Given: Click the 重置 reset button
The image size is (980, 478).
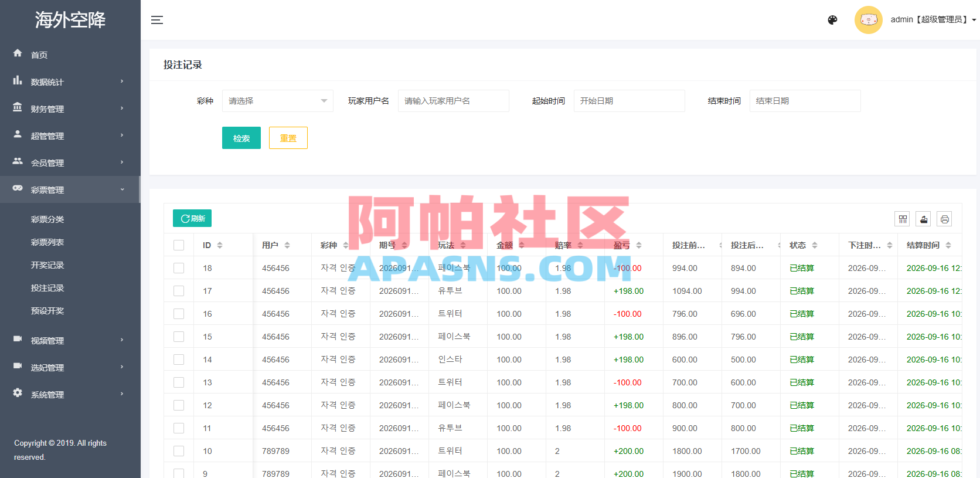Looking at the screenshot, I should [288, 138].
